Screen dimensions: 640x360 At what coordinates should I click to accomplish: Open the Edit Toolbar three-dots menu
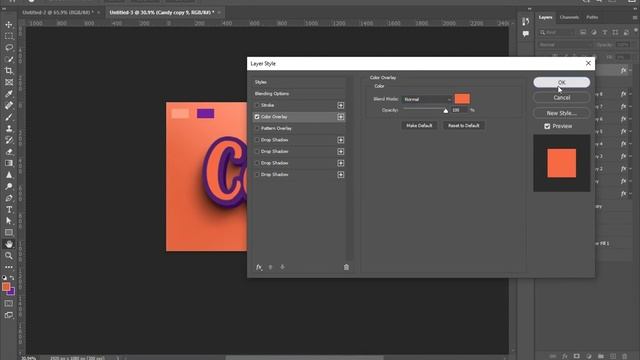[9, 267]
